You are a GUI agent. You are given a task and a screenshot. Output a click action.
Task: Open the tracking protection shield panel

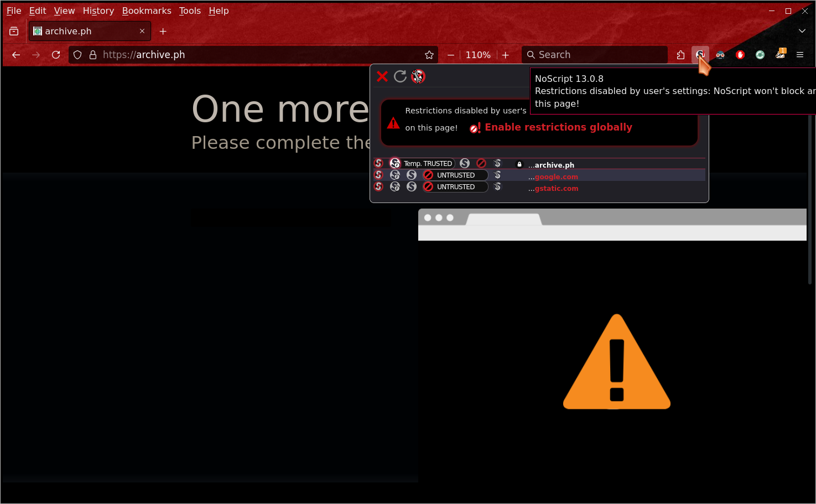point(77,55)
